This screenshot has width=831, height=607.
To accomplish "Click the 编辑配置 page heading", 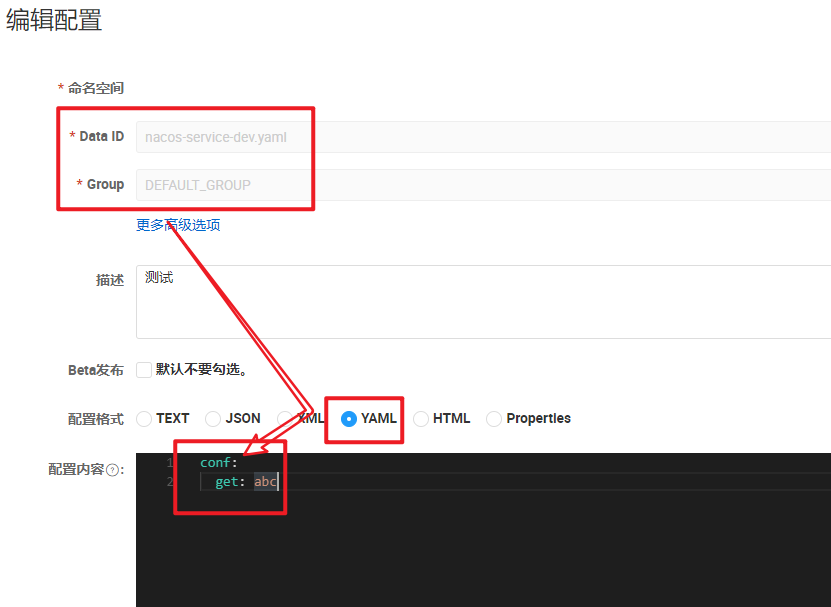I will [x=54, y=20].
